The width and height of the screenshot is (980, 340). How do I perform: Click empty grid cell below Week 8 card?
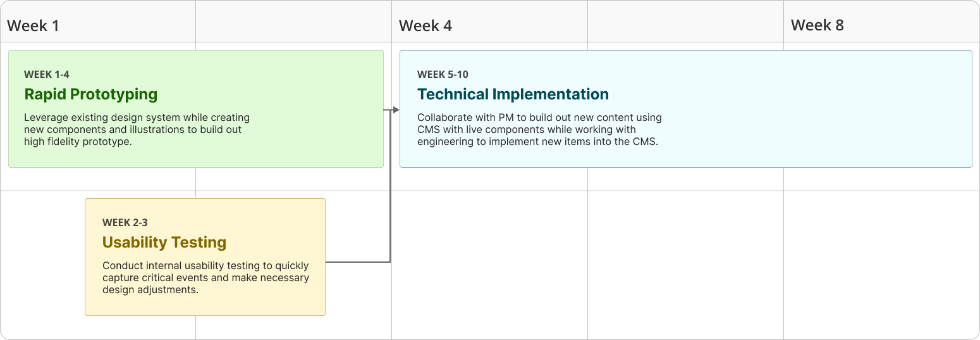881,265
